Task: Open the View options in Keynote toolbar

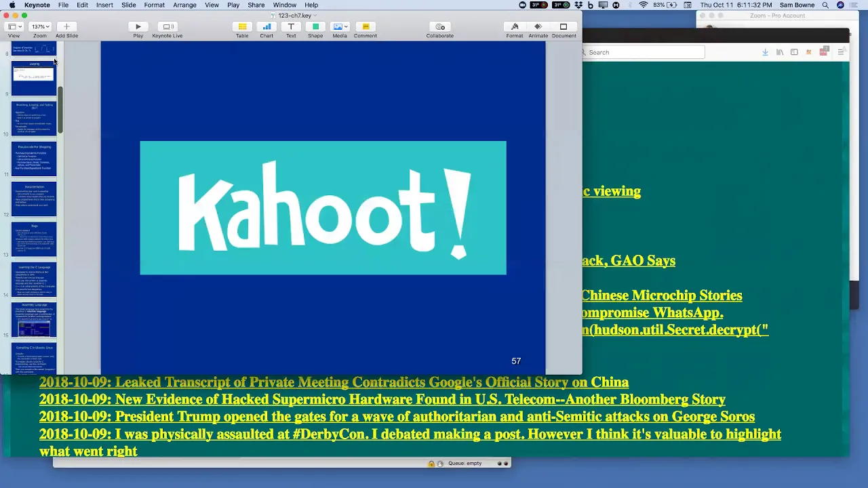Action: tap(14, 26)
